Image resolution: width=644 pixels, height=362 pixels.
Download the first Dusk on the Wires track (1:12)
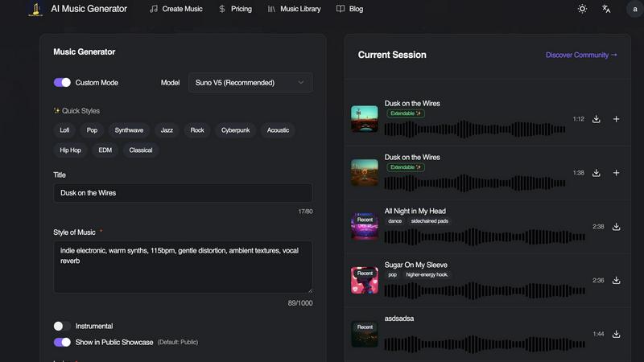(597, 119)
